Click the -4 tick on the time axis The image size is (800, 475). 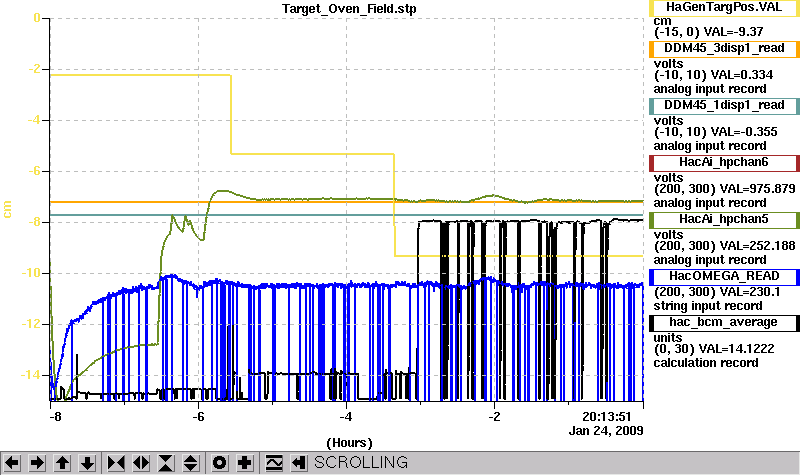point(346,417)
